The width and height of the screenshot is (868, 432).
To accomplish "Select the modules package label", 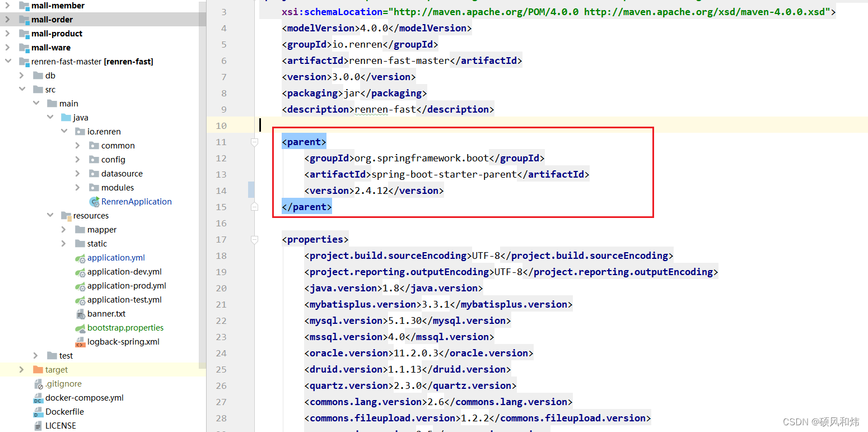I will 118,188.
